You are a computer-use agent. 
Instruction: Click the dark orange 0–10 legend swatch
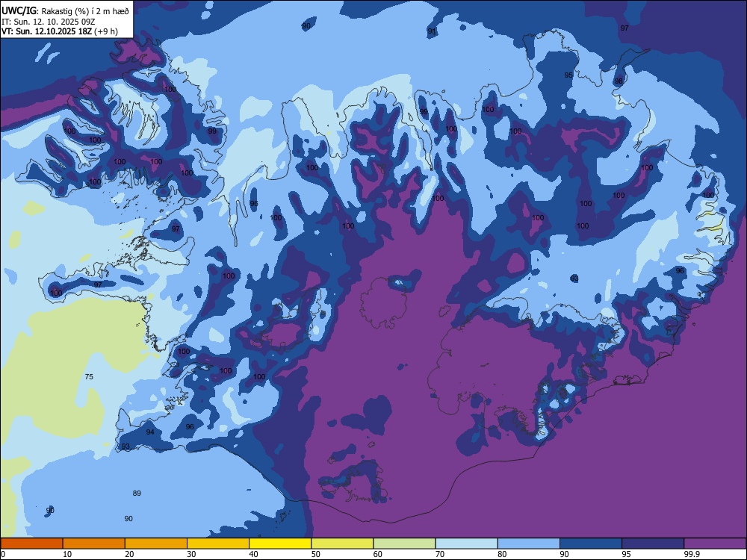click(31, 544)
